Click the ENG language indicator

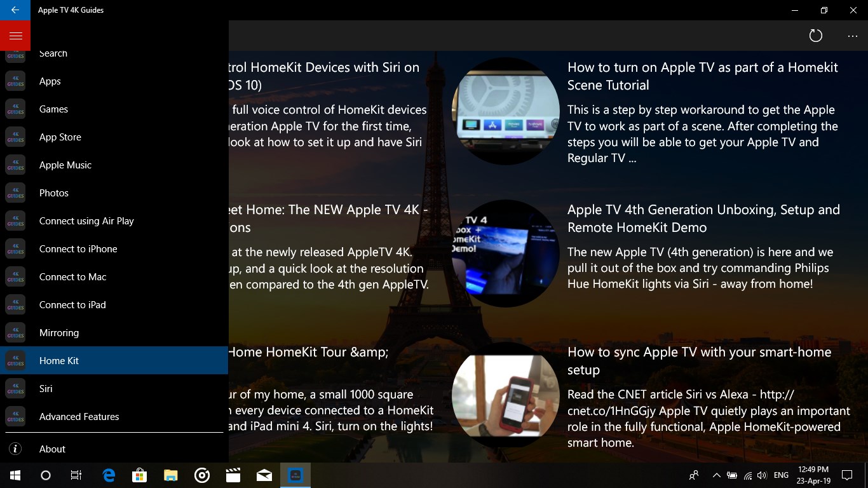(782, 475)
